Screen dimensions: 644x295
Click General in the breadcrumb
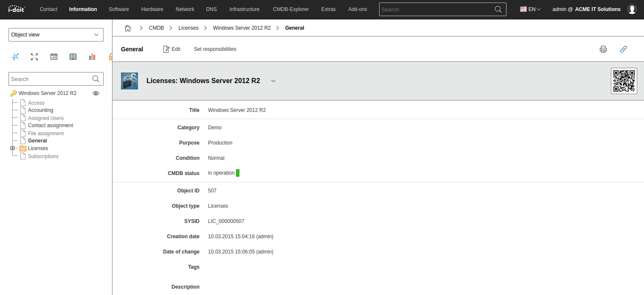(295, 28)
